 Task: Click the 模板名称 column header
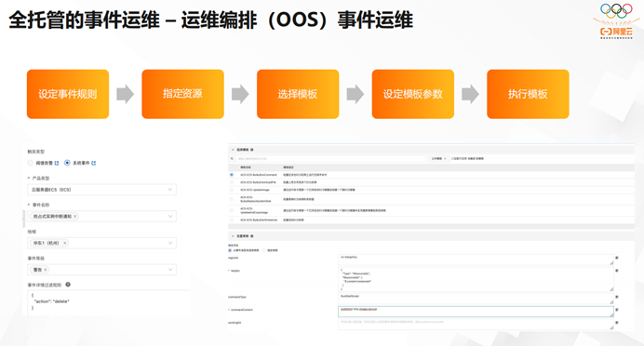(246, 167)
